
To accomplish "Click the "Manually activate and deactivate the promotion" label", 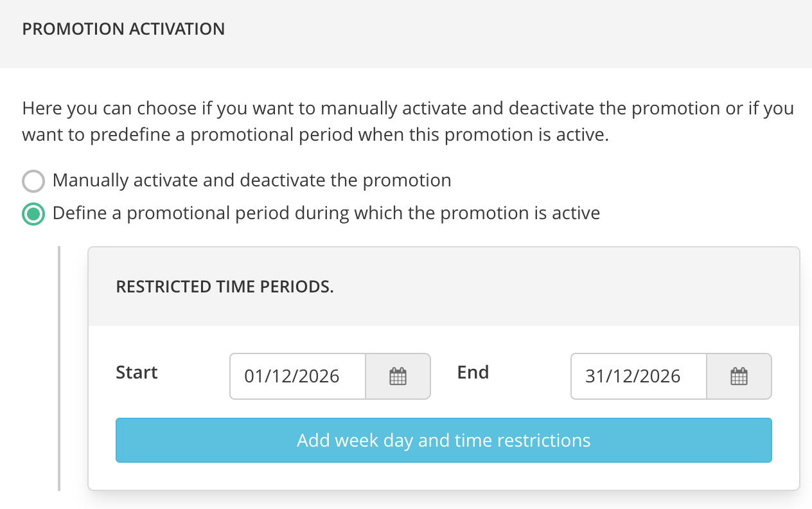I will 252,181.
